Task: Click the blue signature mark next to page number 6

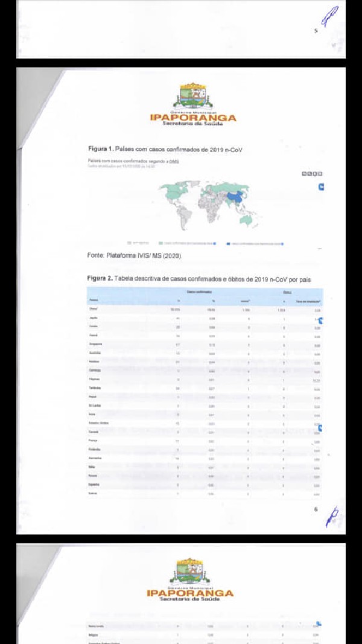Action: tap(332, 517)
